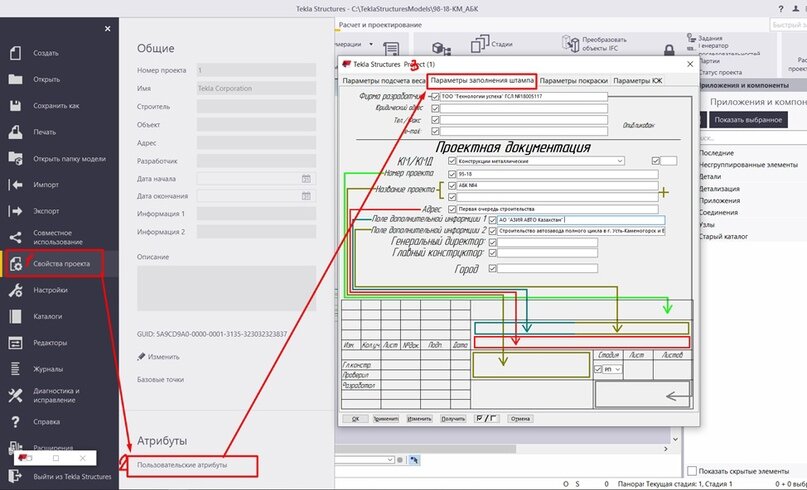
Task: Click the Открыть папку модели icon
Action: click(15, 159)
